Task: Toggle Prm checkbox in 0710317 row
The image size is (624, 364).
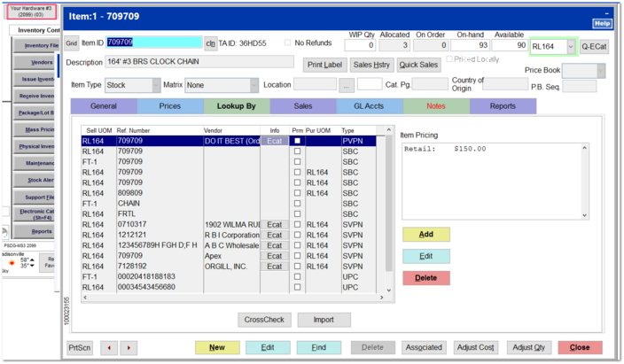Action: click(x=297, y=224)
